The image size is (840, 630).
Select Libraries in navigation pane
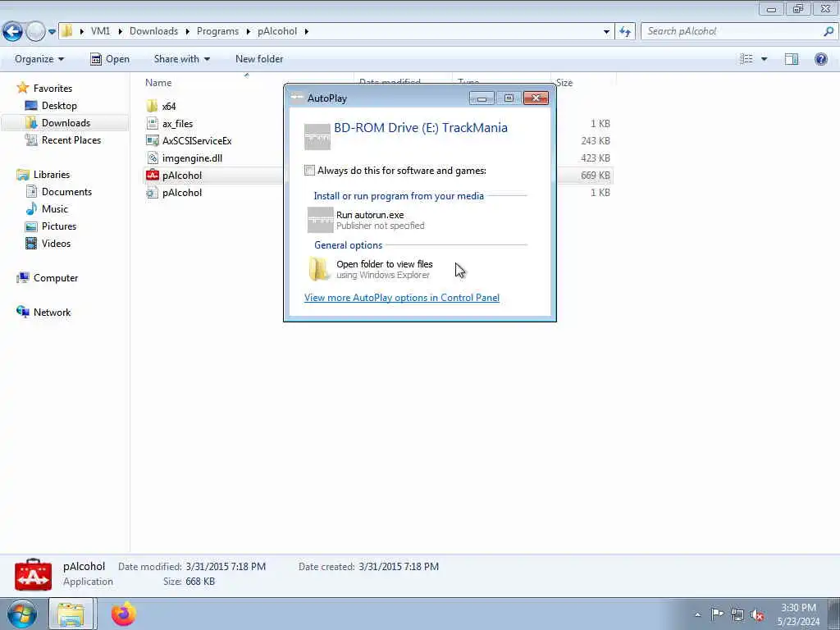[52, 175]
